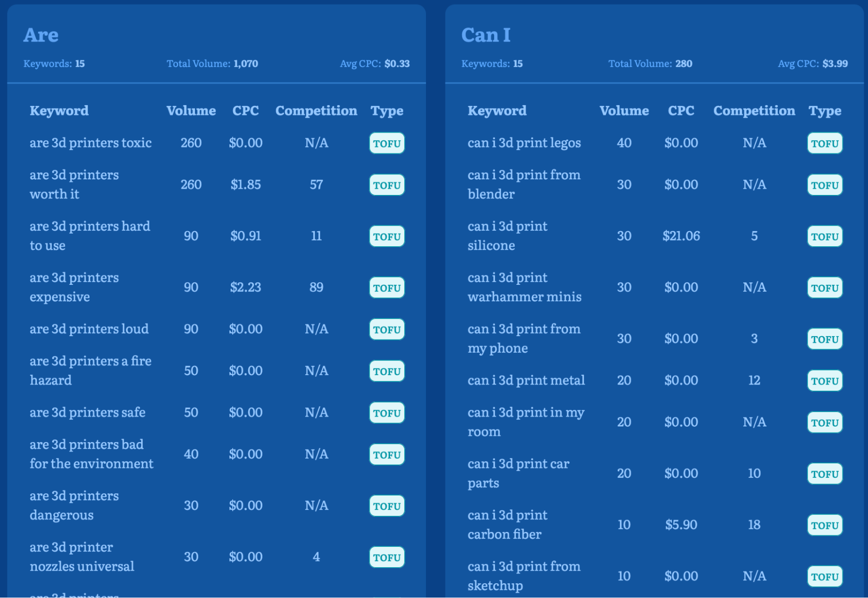Select keyword "are 3d printers worth it"
Viewport: 868px width, 598px height.
coord(74,184)
